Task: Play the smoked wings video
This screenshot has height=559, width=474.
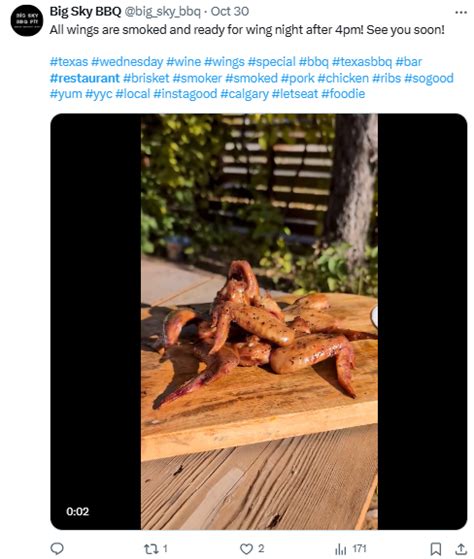Action: click(259, 322)
